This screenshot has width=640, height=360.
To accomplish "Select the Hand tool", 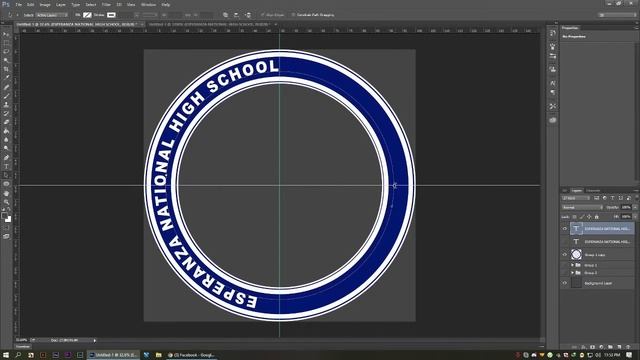I will [x=6, y=193].
